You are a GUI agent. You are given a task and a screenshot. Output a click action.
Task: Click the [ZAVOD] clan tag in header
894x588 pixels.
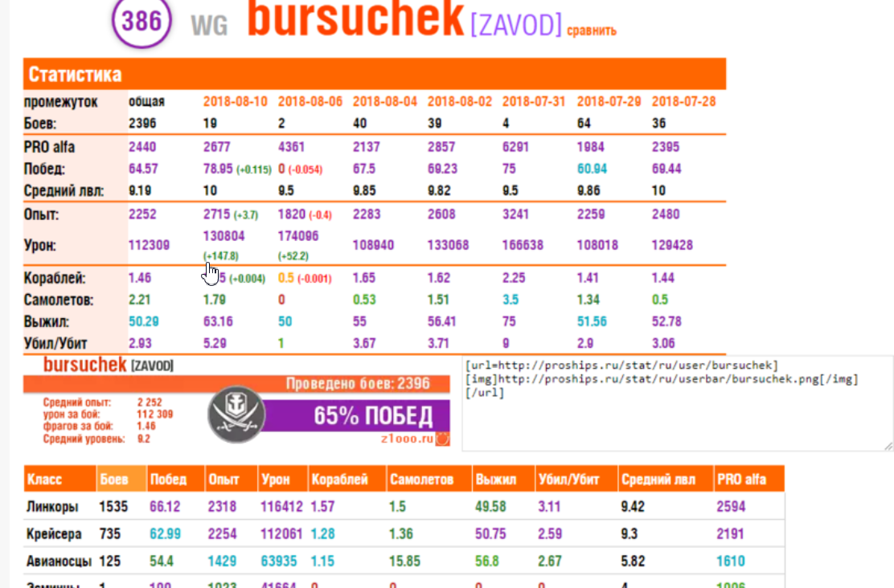(x=515, y=27)
